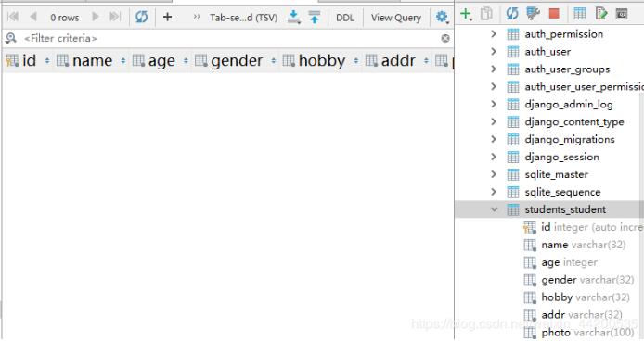This screenshot has height=341, width=644.
Task: Select students_student table
Action: tap(565, 209)
